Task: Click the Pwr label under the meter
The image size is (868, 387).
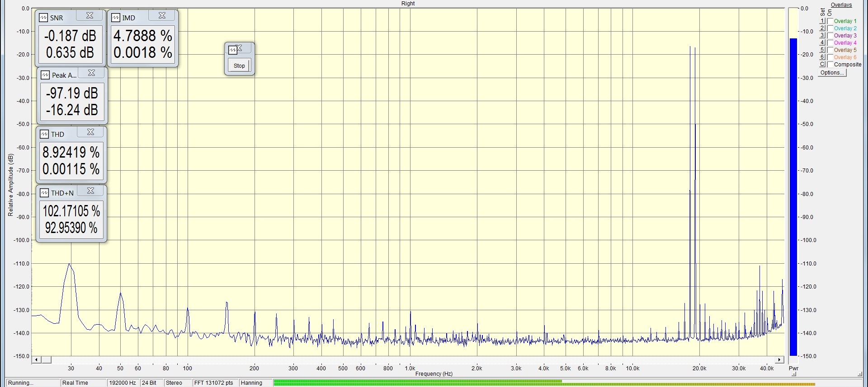Action: pyautogui.click(x=793, y=368)
